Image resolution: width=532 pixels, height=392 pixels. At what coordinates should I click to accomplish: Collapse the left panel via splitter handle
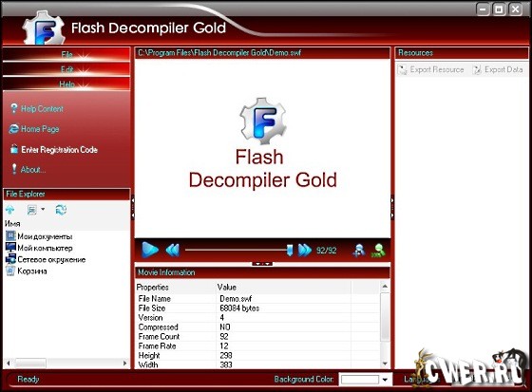133,207
